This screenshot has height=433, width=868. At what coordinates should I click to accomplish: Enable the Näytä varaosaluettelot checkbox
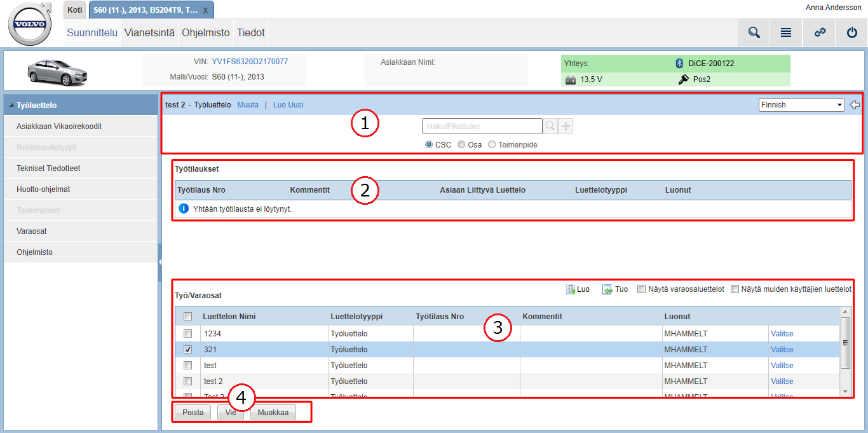642,289
